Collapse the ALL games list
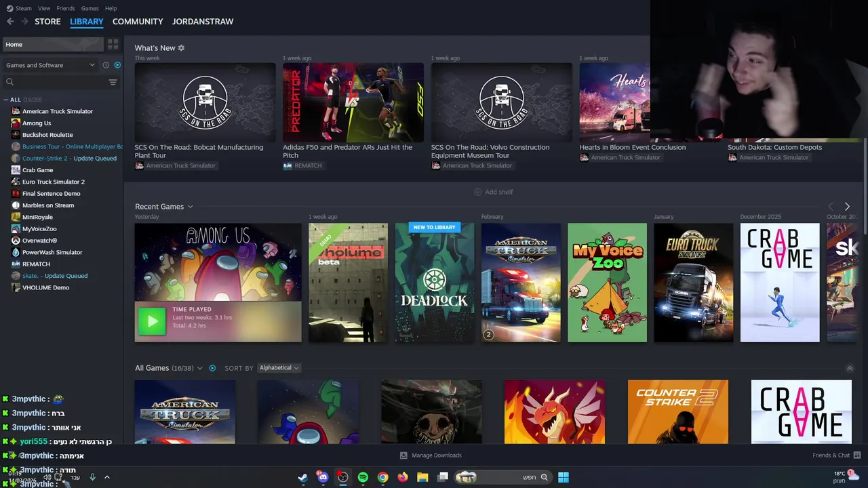The width and height of the screenshot is (868, 488). tap(6, 100)
